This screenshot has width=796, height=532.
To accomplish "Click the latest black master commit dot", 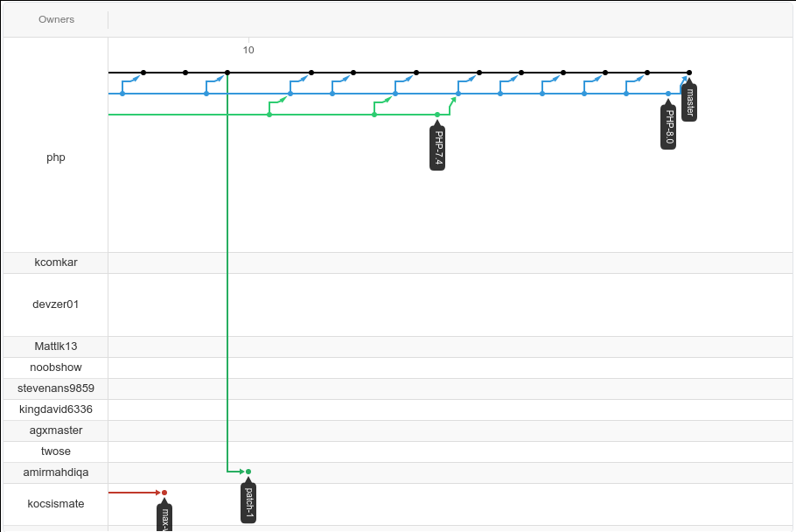I will coord(689,73).
